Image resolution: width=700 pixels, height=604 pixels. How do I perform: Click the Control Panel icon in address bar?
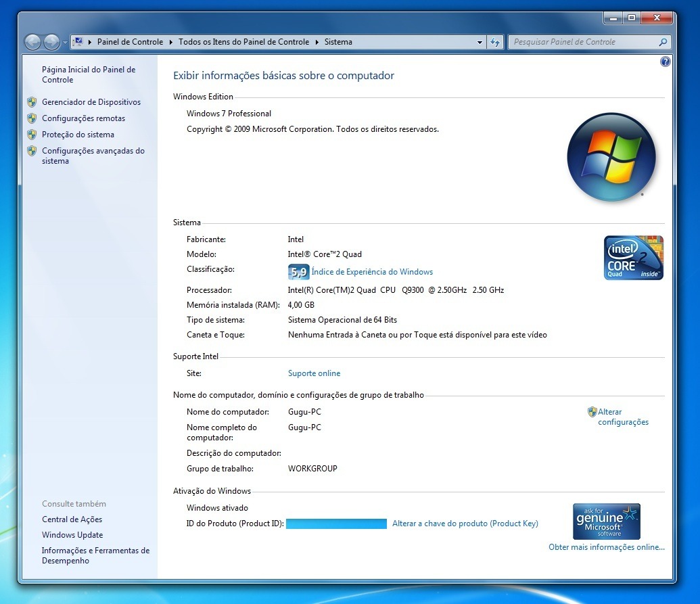pyautogui.click(x=78, y=41)
